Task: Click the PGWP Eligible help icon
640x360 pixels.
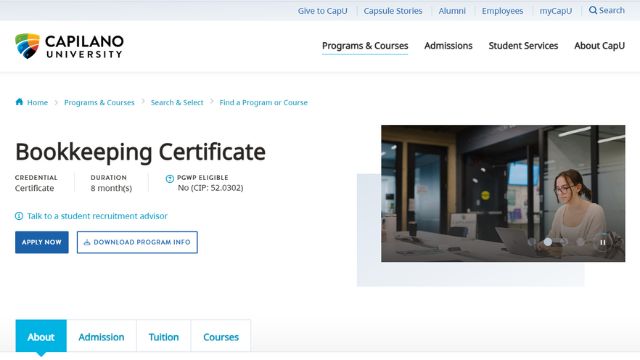Action: (x=170, y=178)
